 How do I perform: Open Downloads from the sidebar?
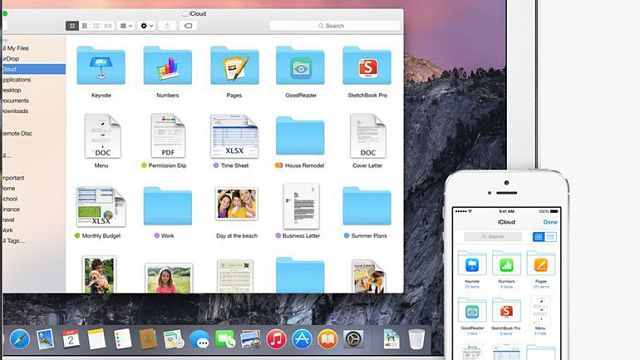point(15,111)
